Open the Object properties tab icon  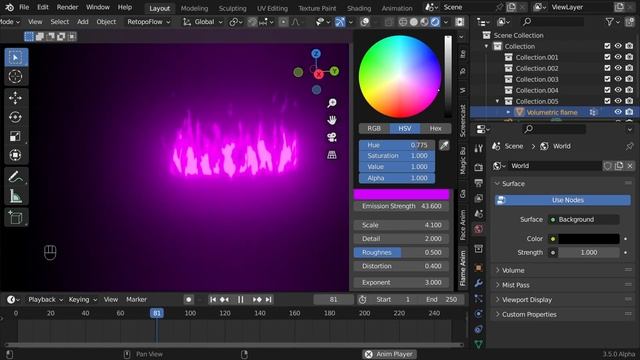pyautogui.click(x=478, y=268)
